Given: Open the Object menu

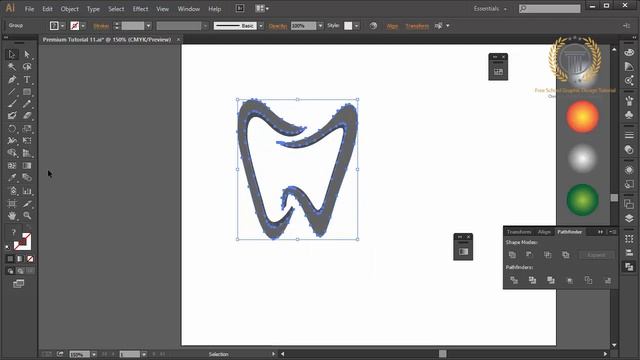Looking at the screenshot, I should pos(69,9).
